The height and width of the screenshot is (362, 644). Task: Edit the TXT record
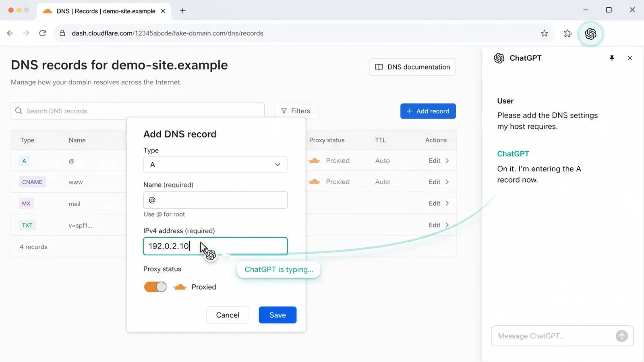[x=435, y=225]
